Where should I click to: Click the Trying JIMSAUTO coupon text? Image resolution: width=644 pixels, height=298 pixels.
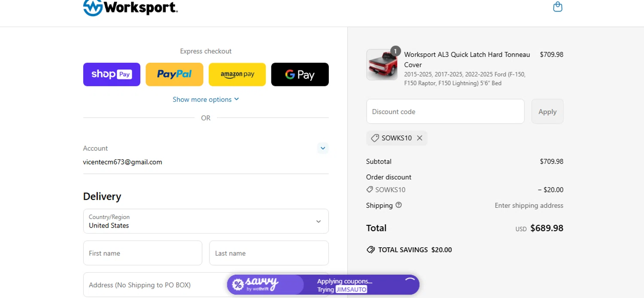coord(342,289)
